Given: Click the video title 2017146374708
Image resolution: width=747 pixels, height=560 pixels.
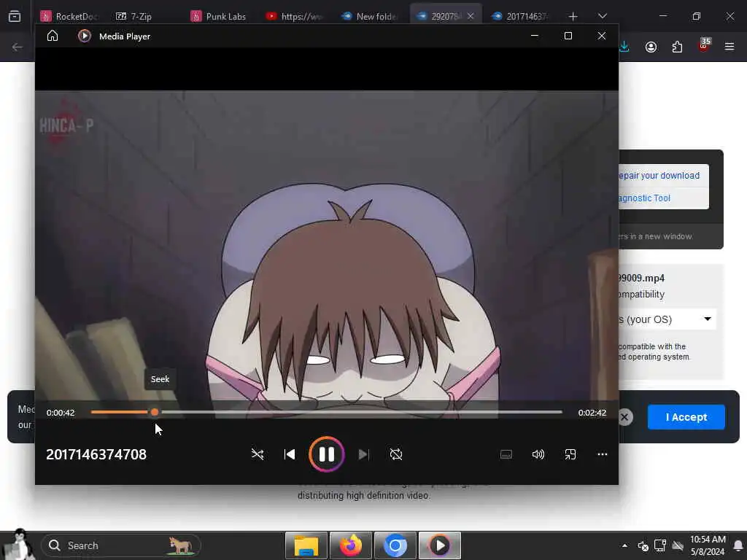Looking at the screenshot, I should (x=96, y=455).
